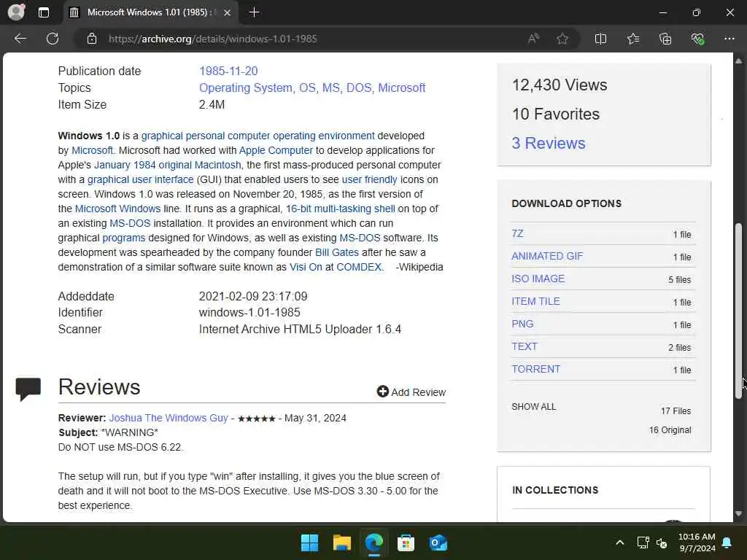This screenshot has width=747, height=560.
Task: Open the January 1984 original Macintosh link
Action: point(168,165)
